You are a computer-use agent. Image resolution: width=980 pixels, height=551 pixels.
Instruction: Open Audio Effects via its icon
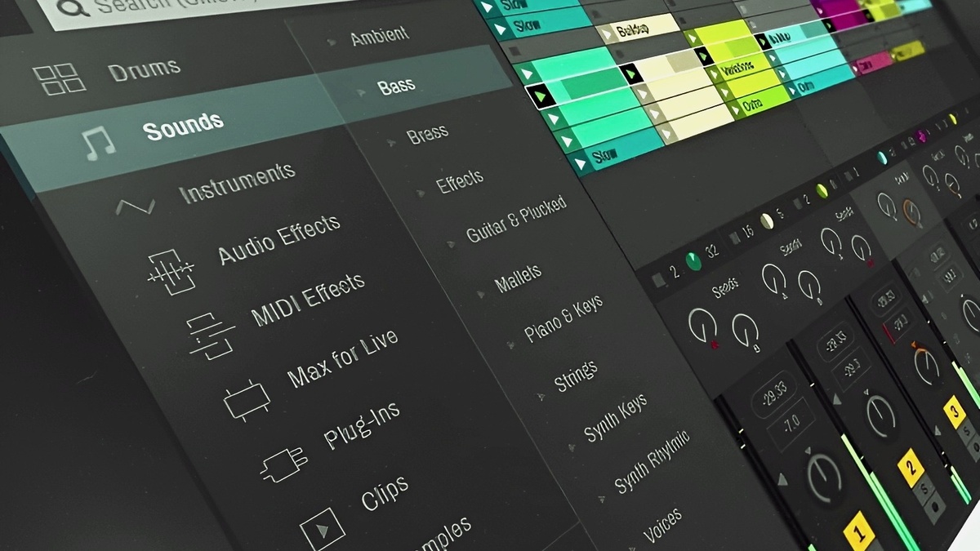click(x=171, y=272)
